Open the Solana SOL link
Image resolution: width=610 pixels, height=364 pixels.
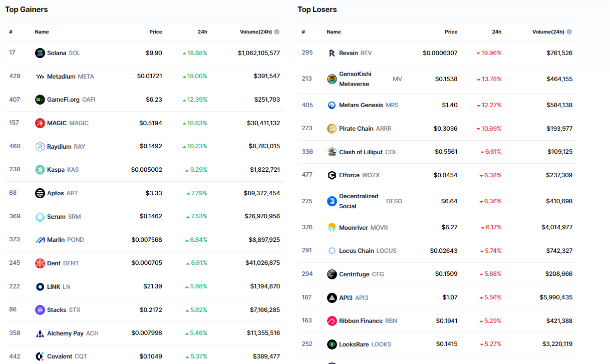coord(64,53)
